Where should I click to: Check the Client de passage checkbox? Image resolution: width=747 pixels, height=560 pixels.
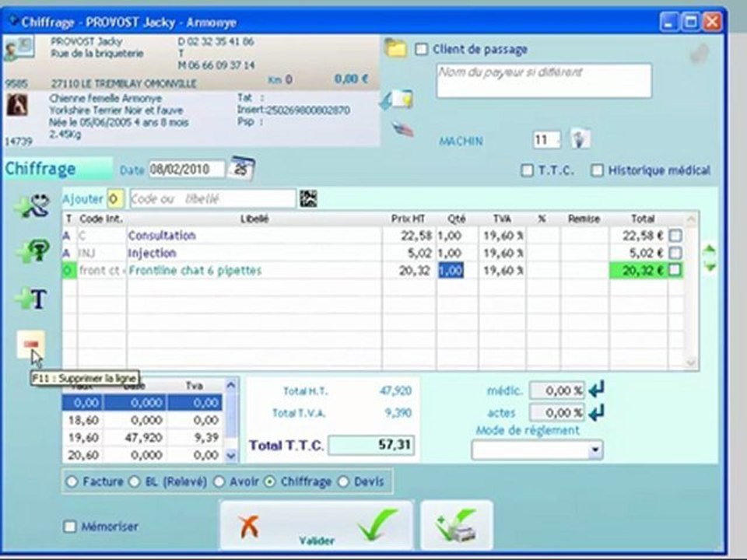pyautogui.click(x=421, y=49)
